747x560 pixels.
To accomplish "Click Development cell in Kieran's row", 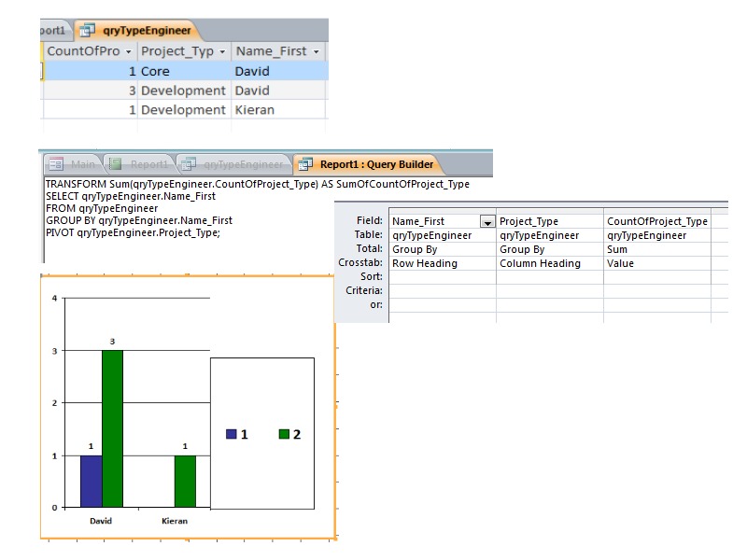I will [184, 110].
